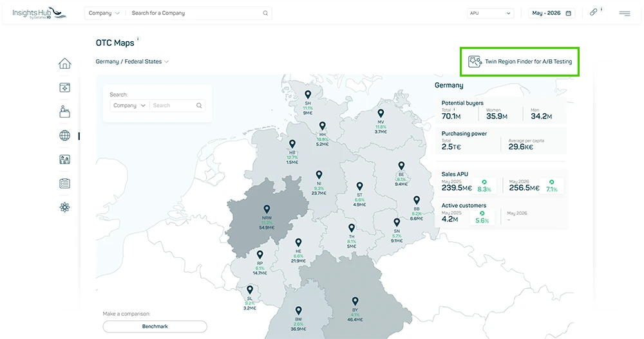Open the two-people picture sidebar icon

point(64,160)
